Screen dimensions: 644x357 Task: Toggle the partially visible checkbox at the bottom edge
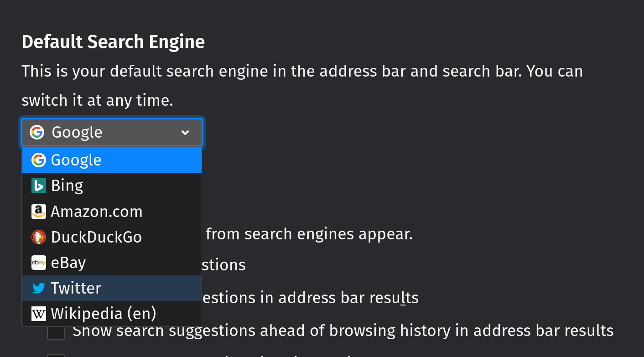tap(56, 355)
